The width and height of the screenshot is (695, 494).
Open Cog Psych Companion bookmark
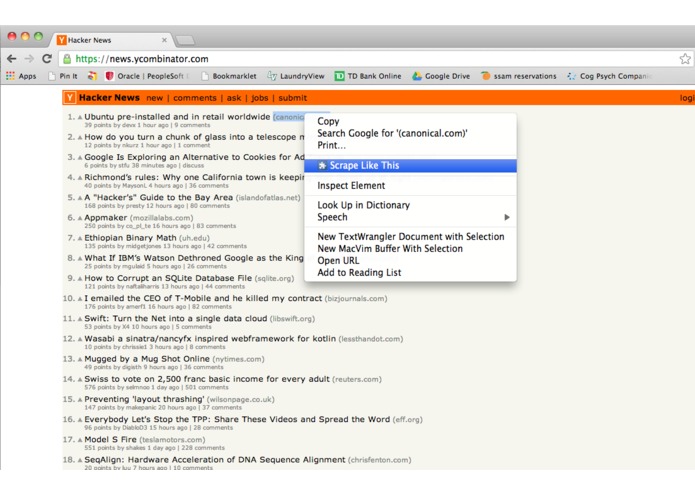click(609, 76)
